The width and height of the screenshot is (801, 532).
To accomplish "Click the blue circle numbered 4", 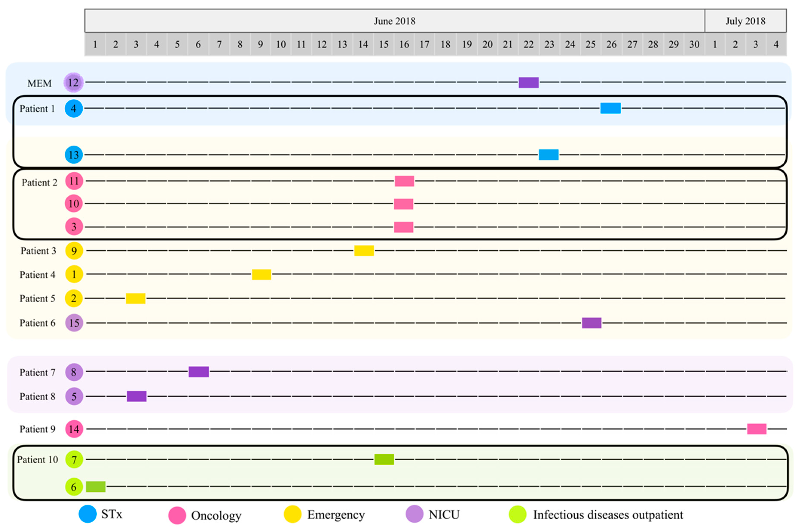I will point(74,109).
